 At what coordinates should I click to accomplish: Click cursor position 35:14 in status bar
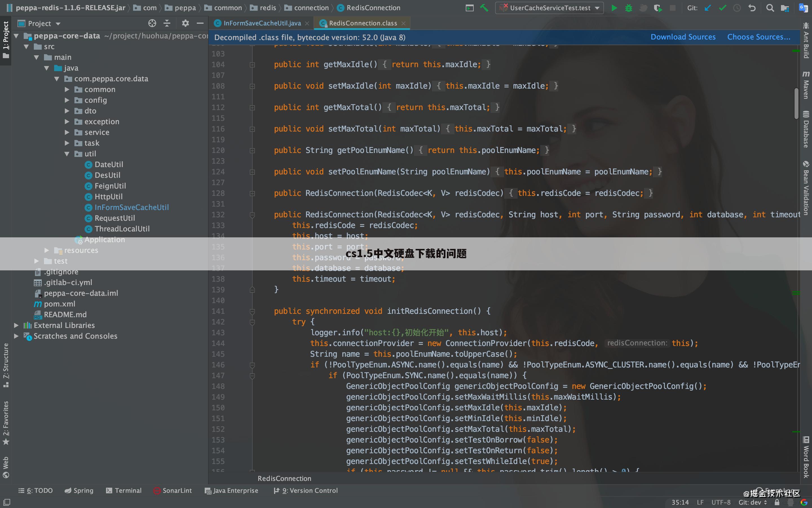click(x=680, y=502)
